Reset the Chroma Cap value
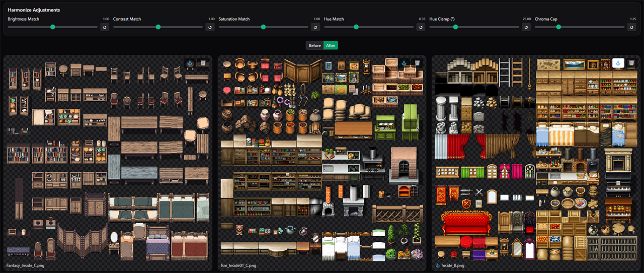Image resolution: width=644 pixels, height=273 pixels. (x=632, y=27)
